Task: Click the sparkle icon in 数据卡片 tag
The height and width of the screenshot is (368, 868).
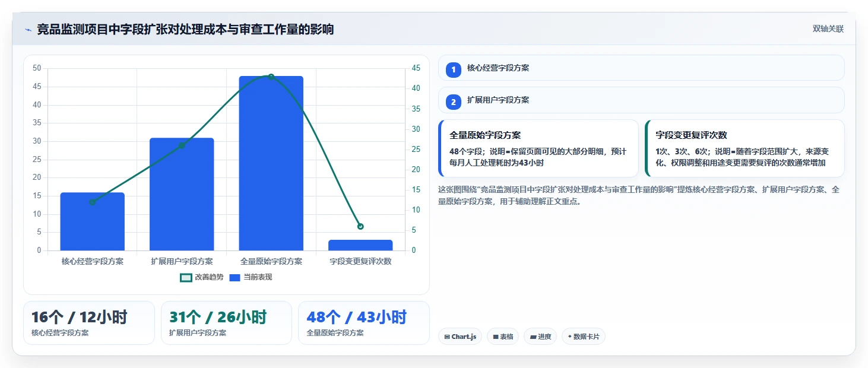Action: pos(570,337)
